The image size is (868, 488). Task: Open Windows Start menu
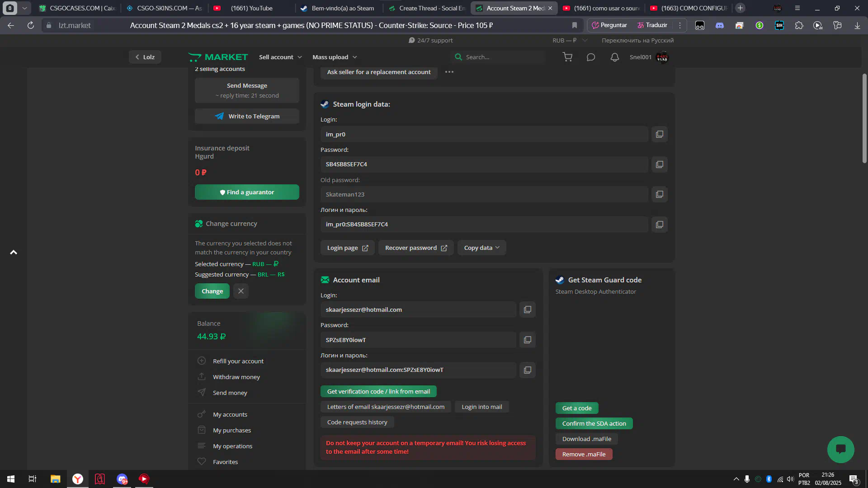(x=11, y=479)
